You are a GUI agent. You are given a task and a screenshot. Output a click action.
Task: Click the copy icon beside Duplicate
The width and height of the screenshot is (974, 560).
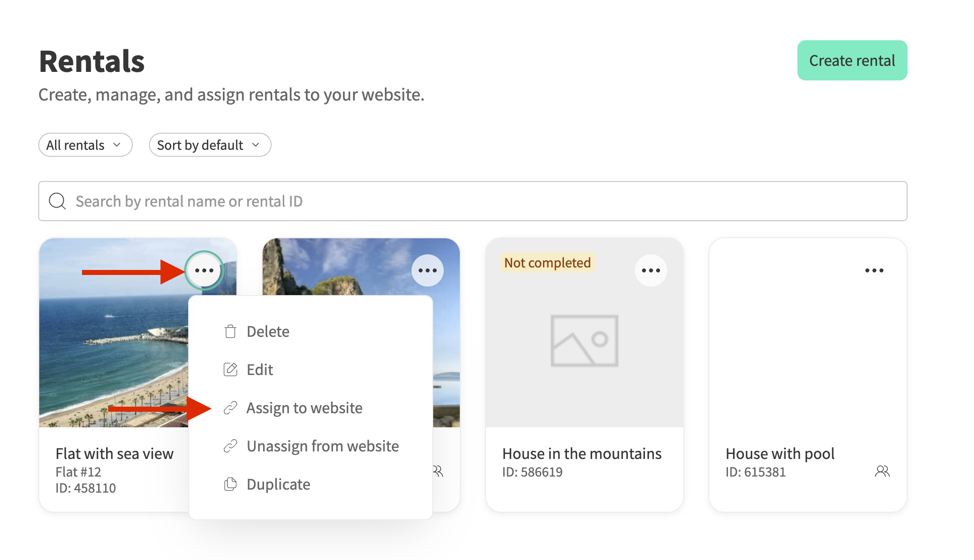[x=230, y=484]
